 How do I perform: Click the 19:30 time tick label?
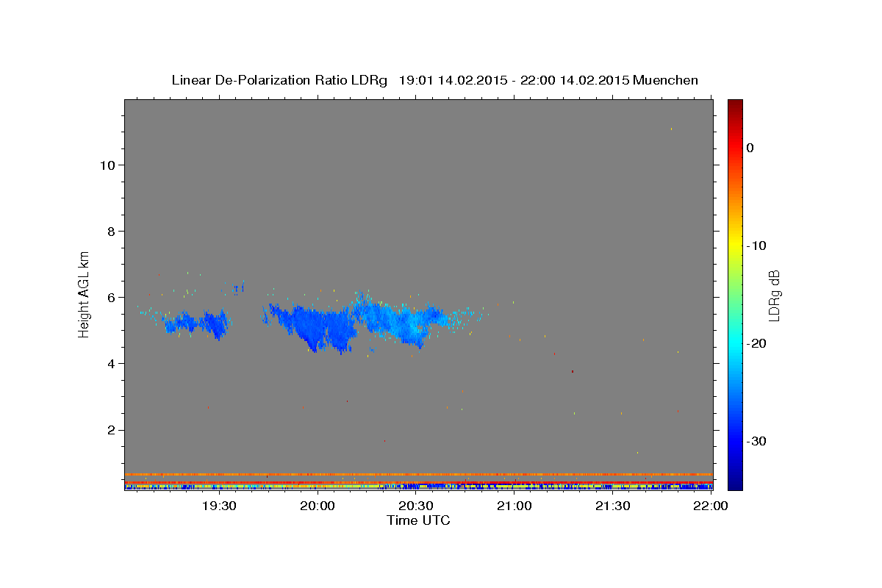(219, 506)
